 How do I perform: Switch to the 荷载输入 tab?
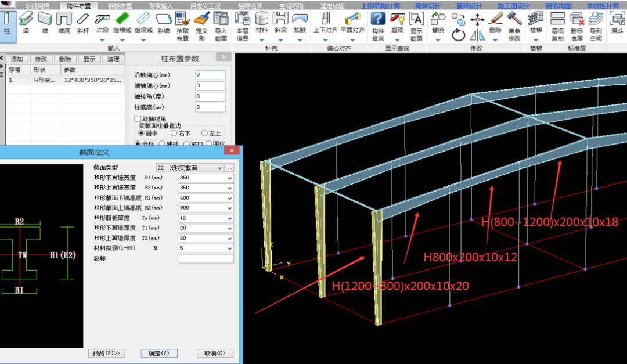pyautogui.click(x=161, y=6)
